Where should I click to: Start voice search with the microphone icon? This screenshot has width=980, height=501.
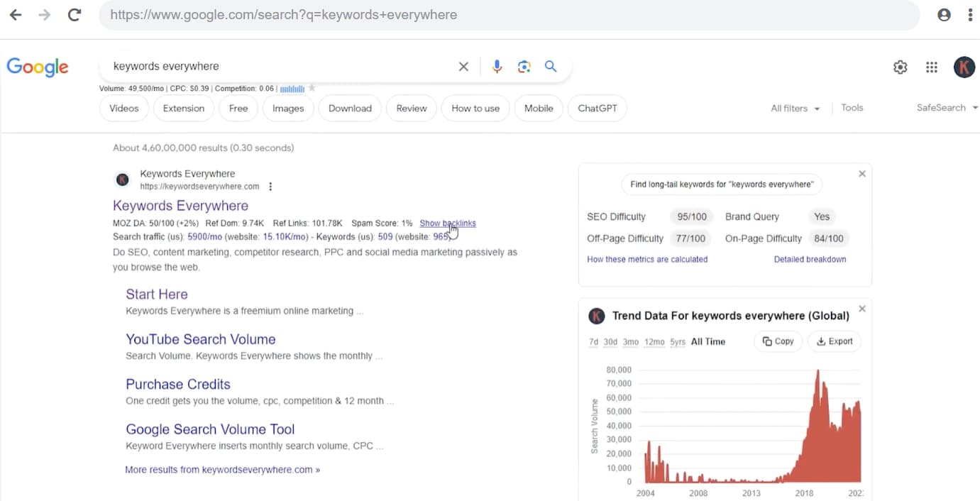497,67
